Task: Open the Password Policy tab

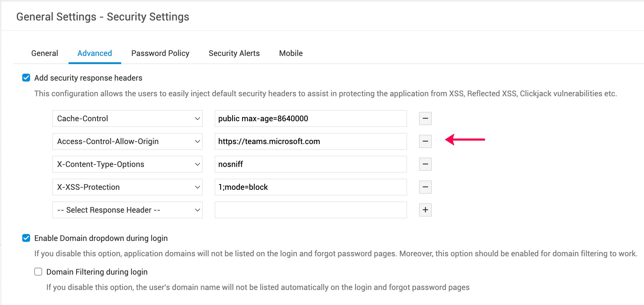Action: pos(160,53)
